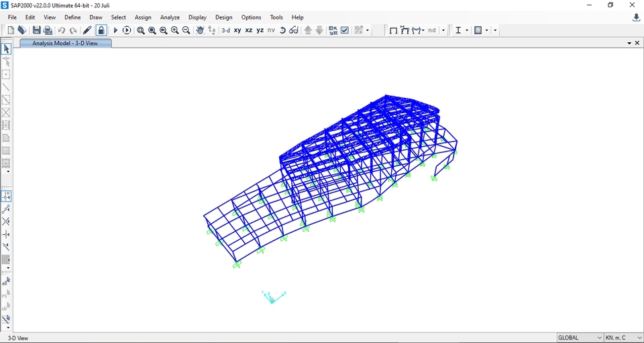This screenshot has height=343, width=644.
Task: Choose Draw Rectangular Area tool
Action: [x=6, y=151]
